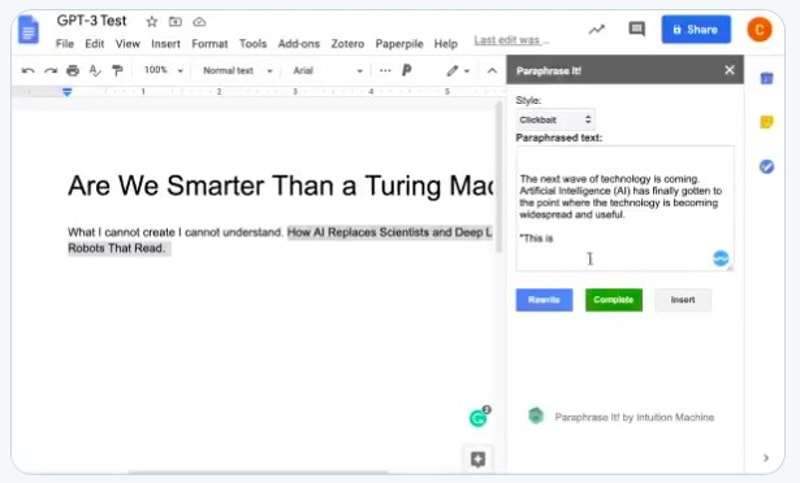Click the highlighted text Robots That Read.
The width and height of the screenshot is (800, 483).
[x=116, y=248]
